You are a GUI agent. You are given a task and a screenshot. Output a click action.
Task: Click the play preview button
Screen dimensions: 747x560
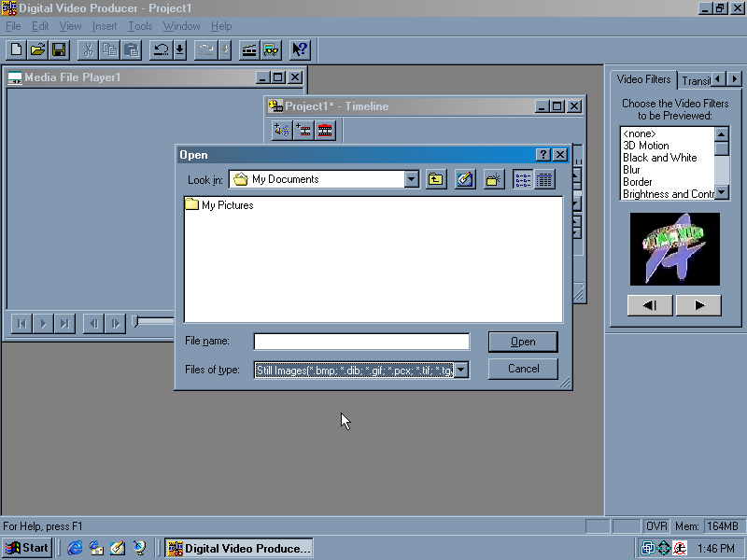click(x=698, y=305)
